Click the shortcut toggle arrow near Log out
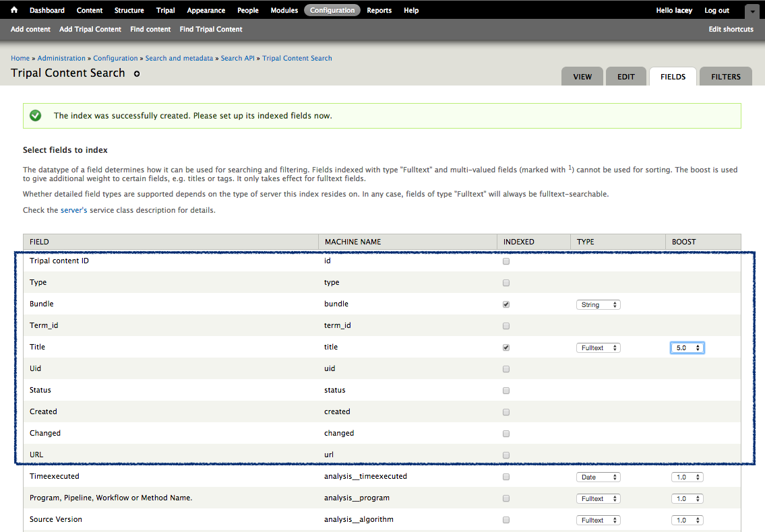Viewport: 765px width, 532px height. click(x=752, y=11)
